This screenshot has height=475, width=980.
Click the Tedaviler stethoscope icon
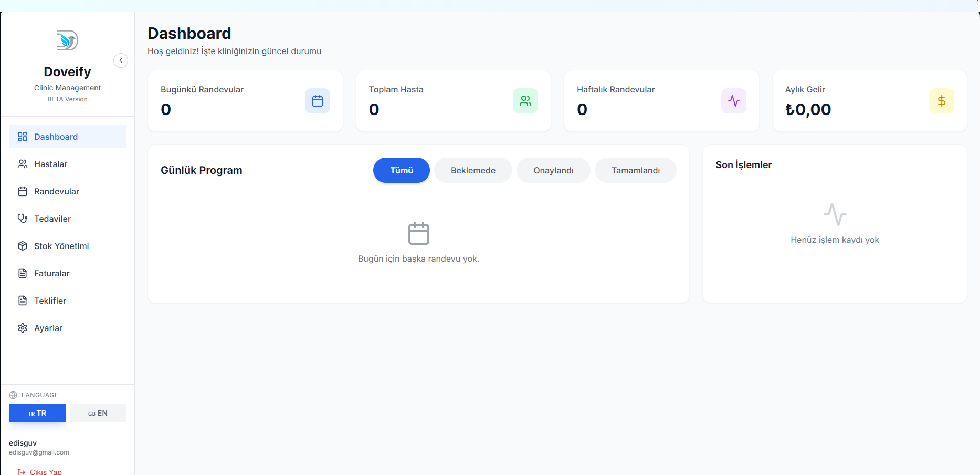point(22,219)
